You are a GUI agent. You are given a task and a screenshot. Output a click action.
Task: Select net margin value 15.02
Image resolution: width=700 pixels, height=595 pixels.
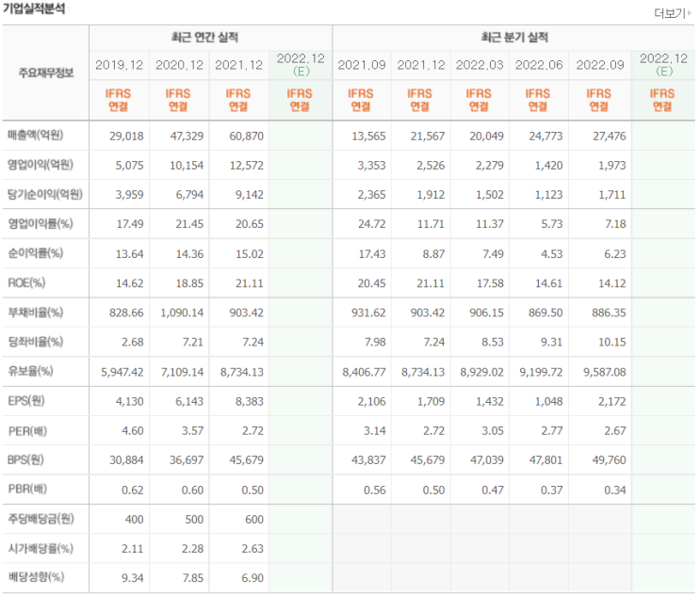click(250, 254)
